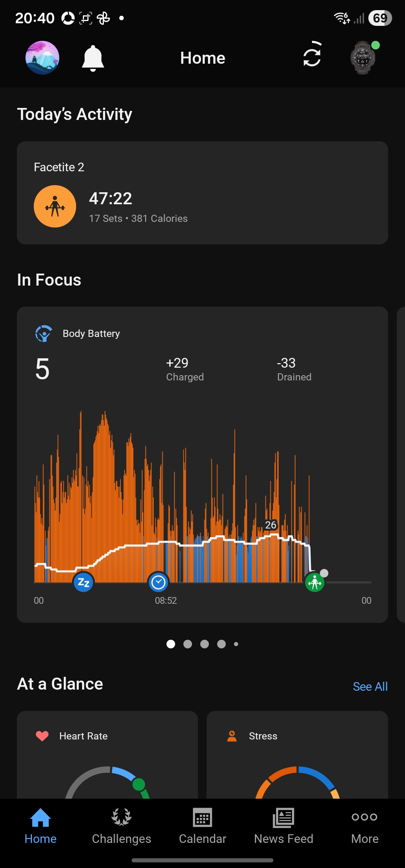Select the fourth In Focus page dot
The image size is (405, 868).
(x=221, y=644)
